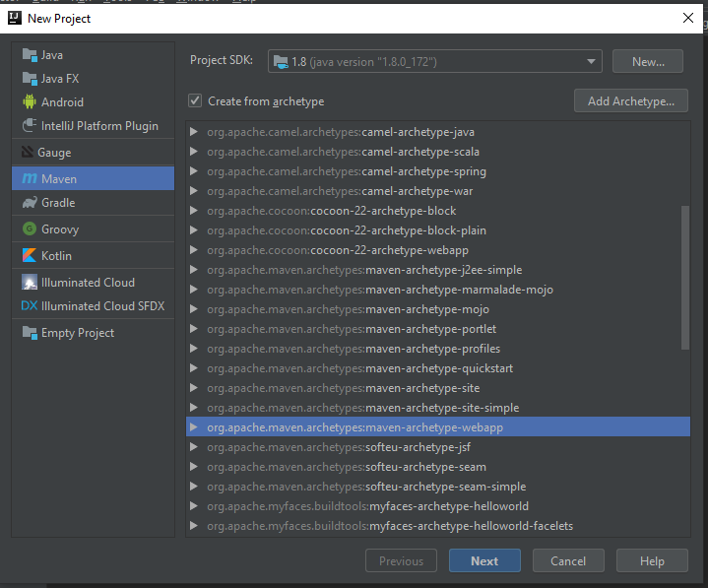This screenshot has width=708, height=588.
Task: Select myfaces-archetype-helloworld-facelets row
Action: (x=438, y=526)
